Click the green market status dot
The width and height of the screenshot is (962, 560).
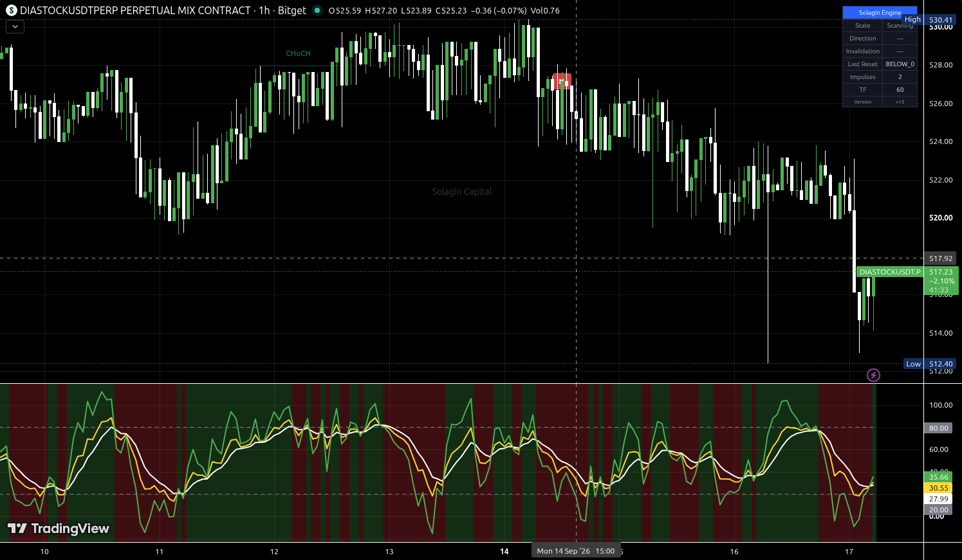click(317, 10)
